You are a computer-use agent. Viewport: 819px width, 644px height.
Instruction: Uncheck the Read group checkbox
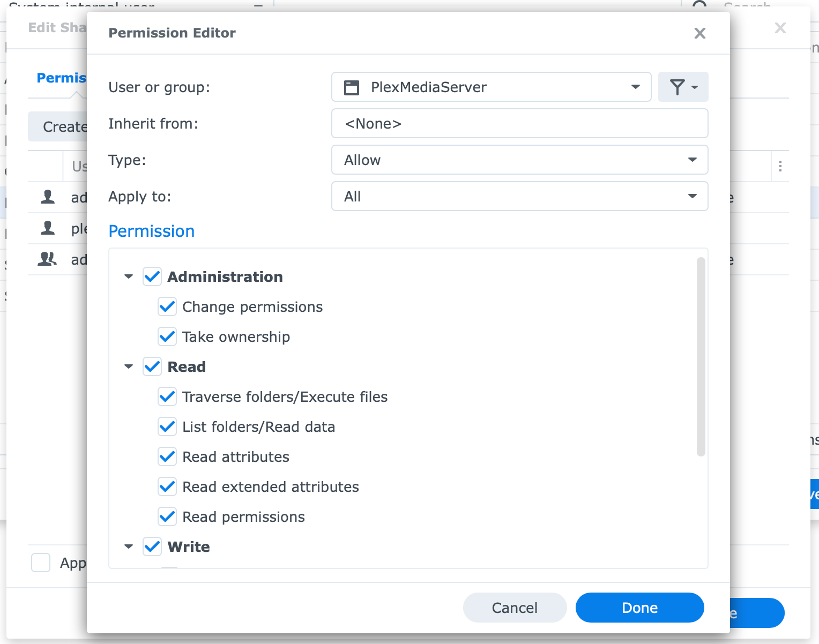(x=152, y=366)
